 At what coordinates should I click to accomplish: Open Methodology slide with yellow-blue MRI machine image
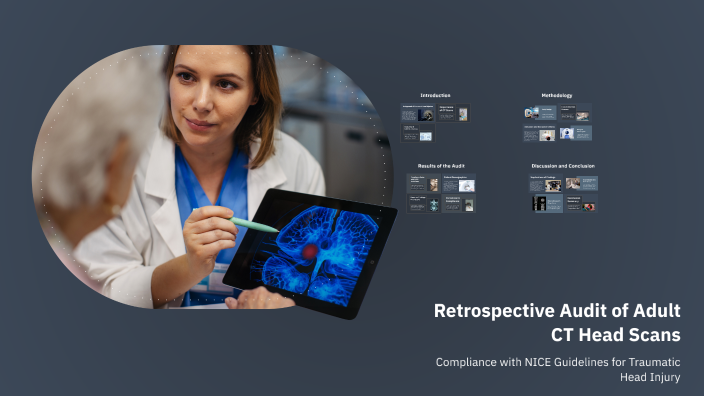coord(540,113)
